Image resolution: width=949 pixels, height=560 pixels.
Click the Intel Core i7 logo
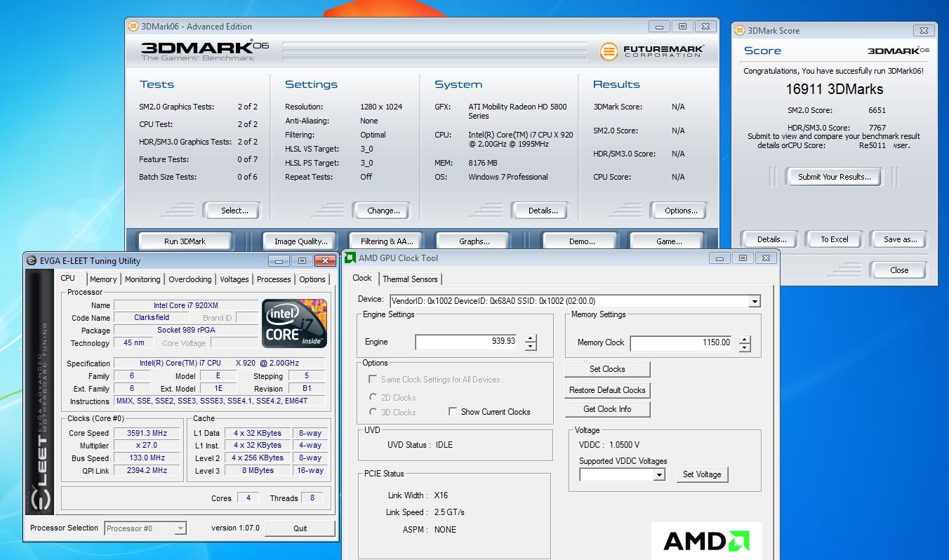(295, 324)
